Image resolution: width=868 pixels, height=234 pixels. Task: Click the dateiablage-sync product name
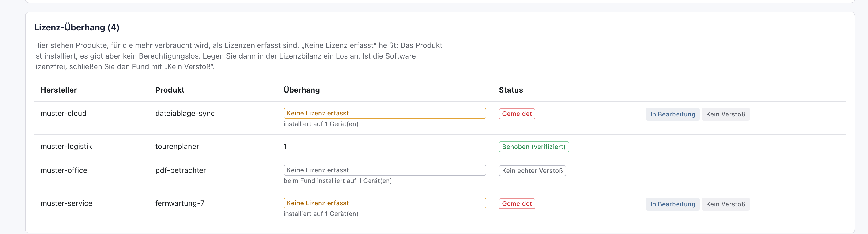tap(185, 114)
